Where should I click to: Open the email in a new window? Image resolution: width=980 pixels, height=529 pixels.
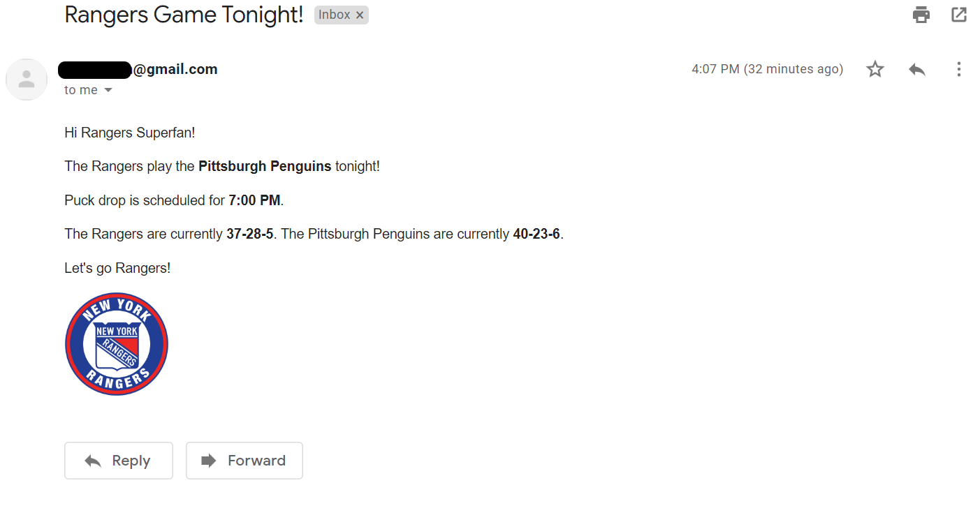pos(959,15)
